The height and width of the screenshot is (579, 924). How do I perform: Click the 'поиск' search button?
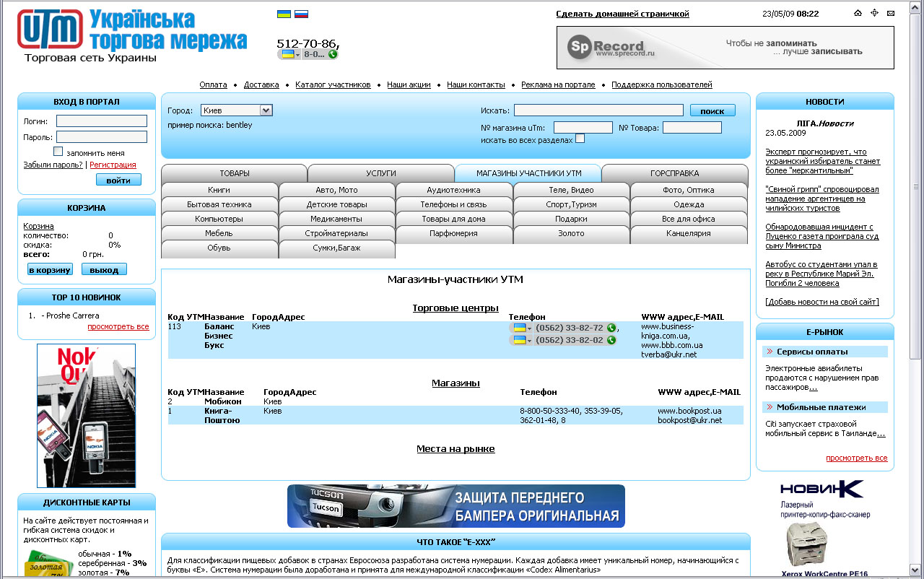pos(712,110)
